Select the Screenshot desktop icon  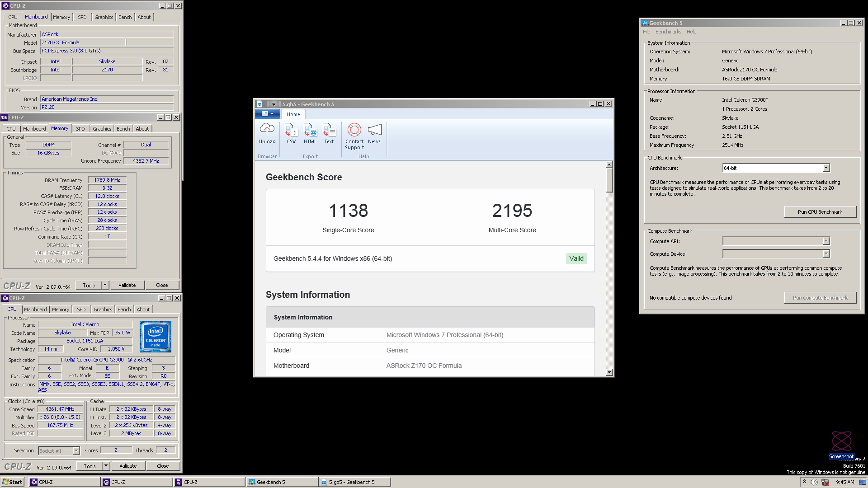[841, 445]
